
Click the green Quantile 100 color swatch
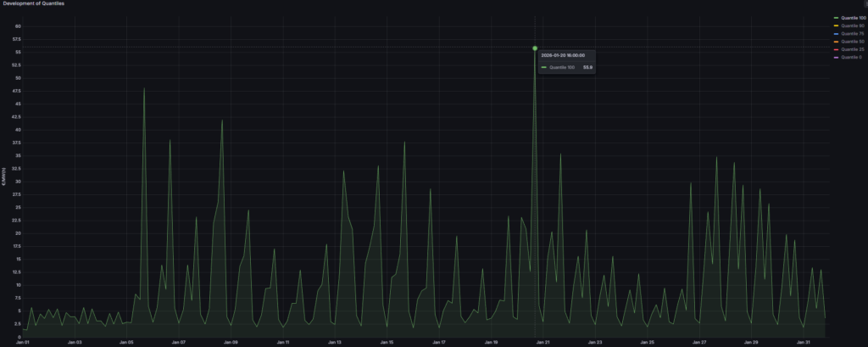[836, 18]
